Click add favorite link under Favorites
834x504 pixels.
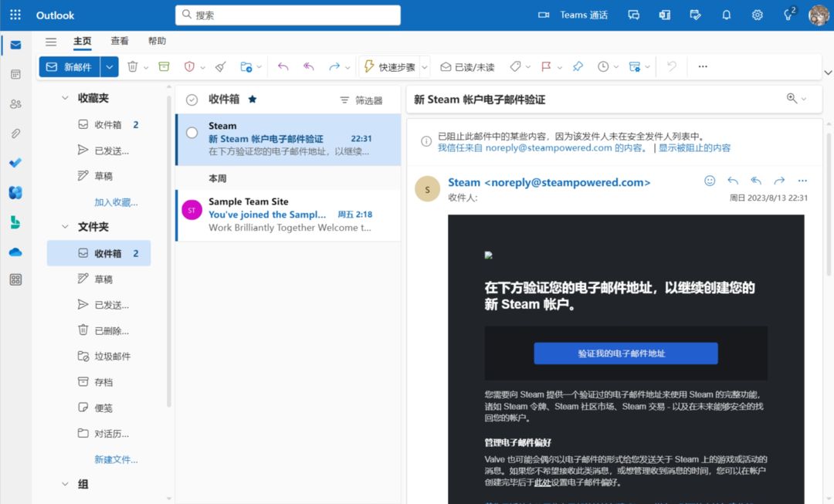point(116,202)
